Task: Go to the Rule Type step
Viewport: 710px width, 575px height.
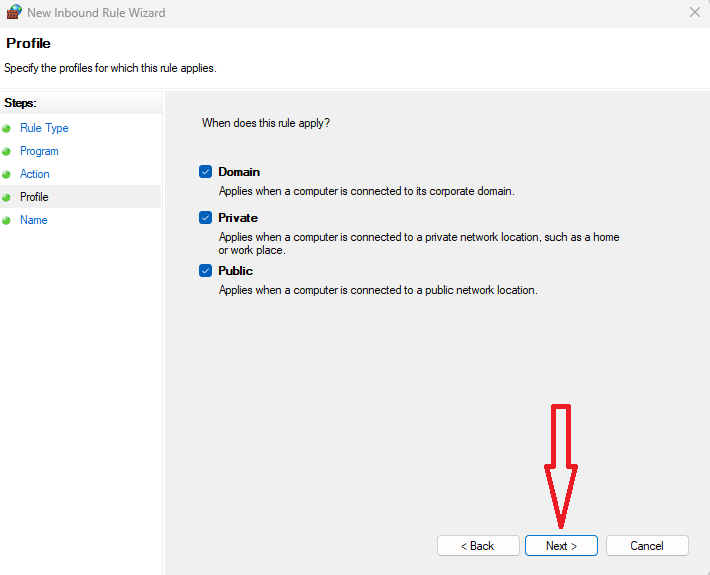Action: tap(44, 128)
